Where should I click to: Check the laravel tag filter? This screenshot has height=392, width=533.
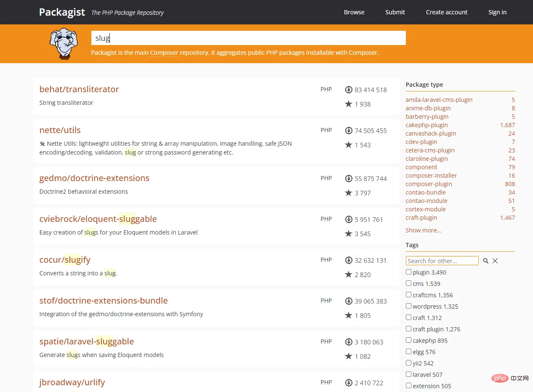click(x=408, y=374)
